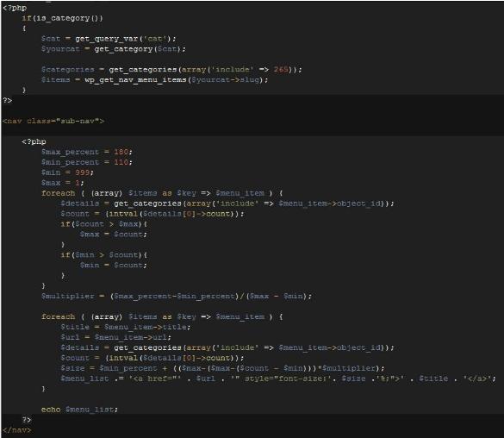Click the number 269 in get_categories line
The width and height of the screenshot is (504, 438).
click(x=281, y=69)
